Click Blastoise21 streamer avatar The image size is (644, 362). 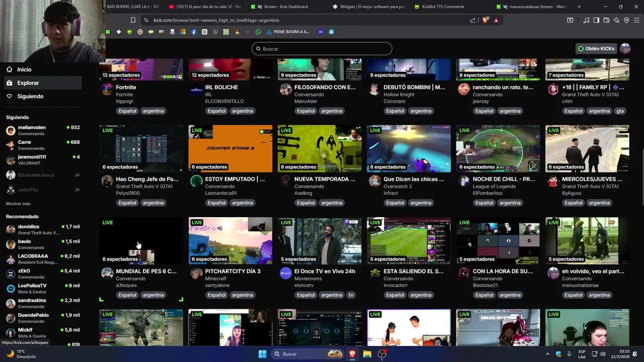464,273
